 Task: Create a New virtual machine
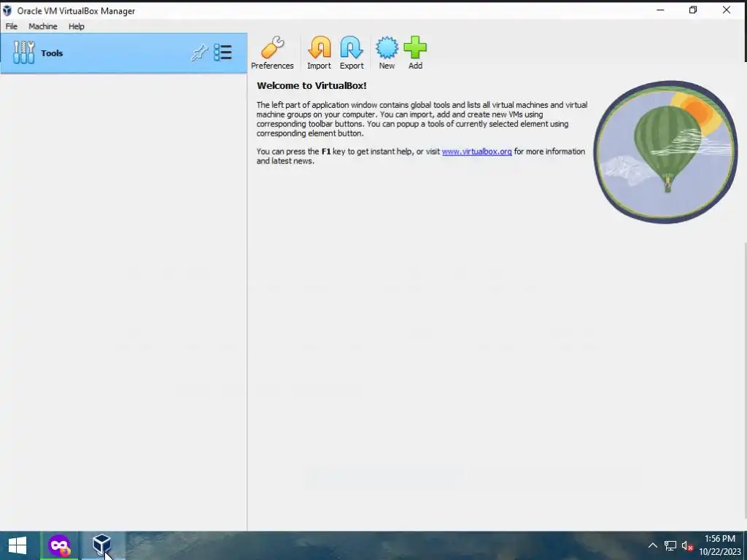(x=387, y=52)
